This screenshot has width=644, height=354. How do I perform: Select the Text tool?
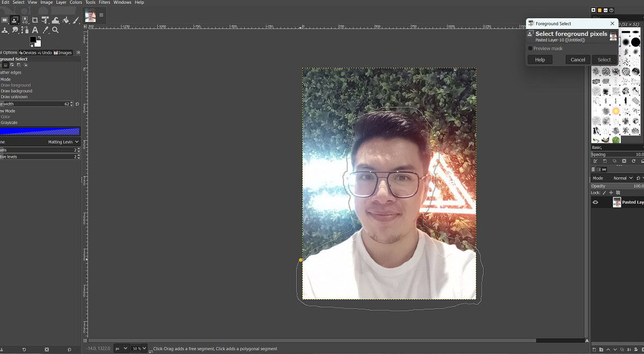[x=35, y=30]
